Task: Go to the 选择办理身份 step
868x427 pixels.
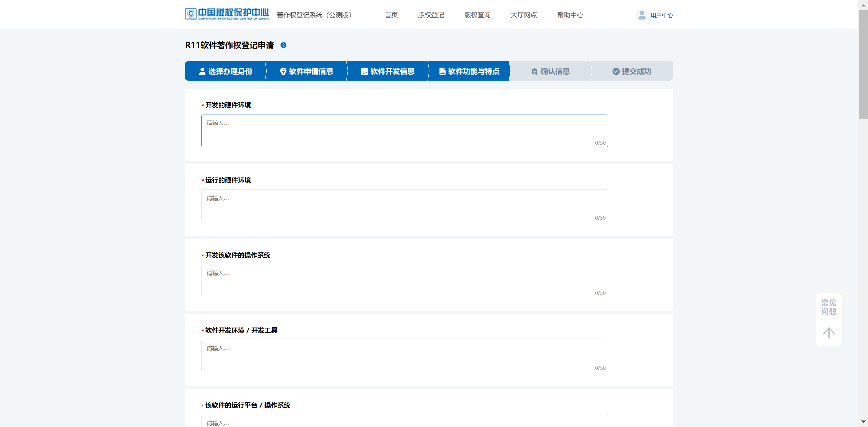Action: pos(225,71)
